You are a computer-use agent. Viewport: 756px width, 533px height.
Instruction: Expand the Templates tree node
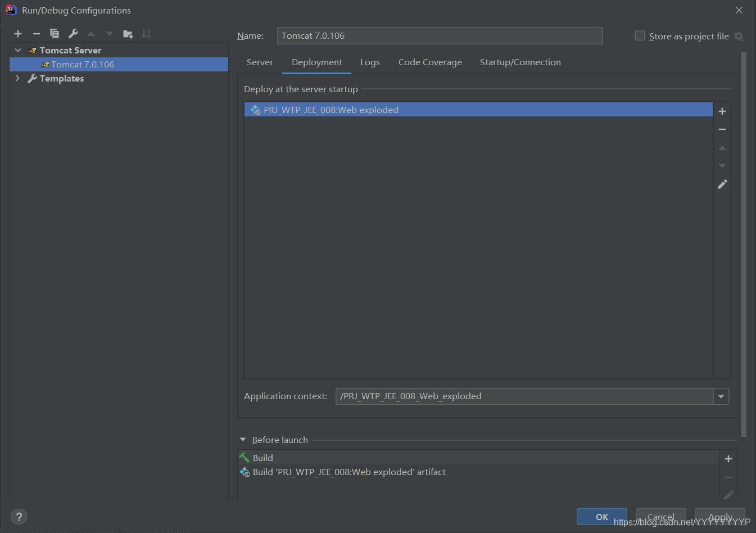click(x=18, y=78)
